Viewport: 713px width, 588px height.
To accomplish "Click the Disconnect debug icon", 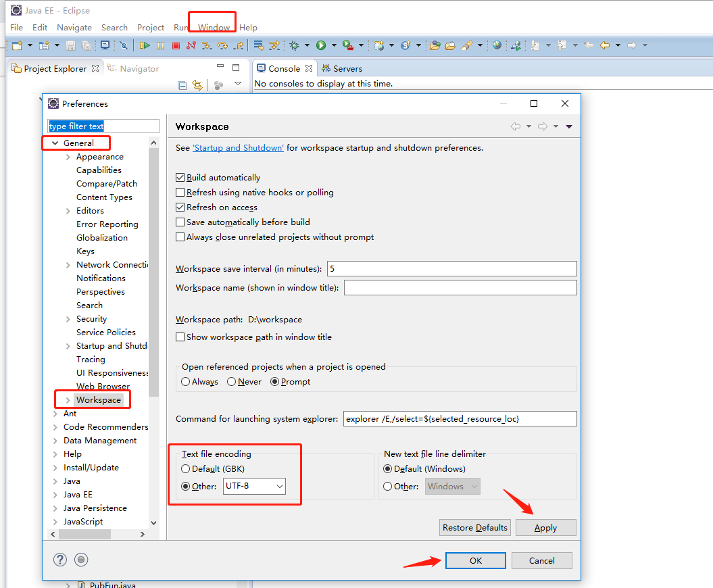I will click(191, 45).
